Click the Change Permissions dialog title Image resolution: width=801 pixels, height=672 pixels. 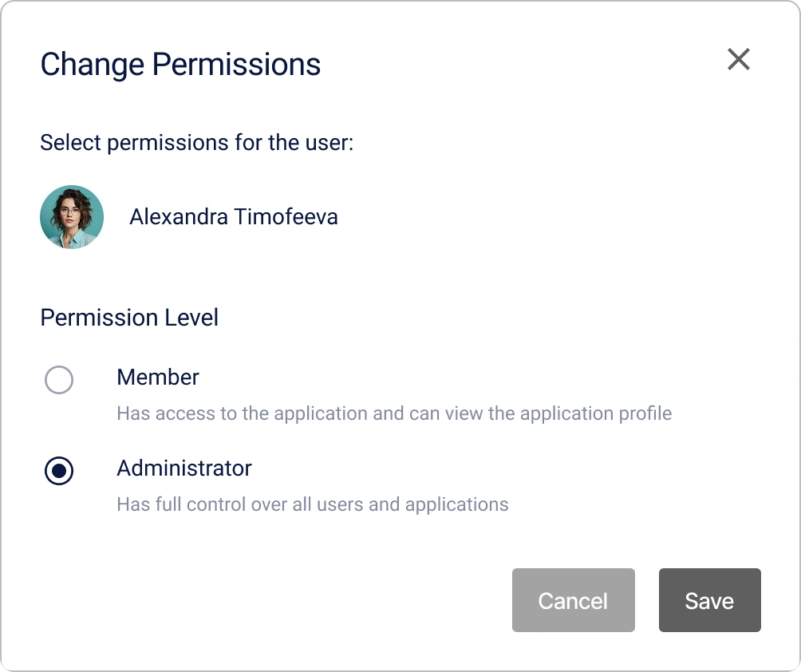[x=180, y=64]
